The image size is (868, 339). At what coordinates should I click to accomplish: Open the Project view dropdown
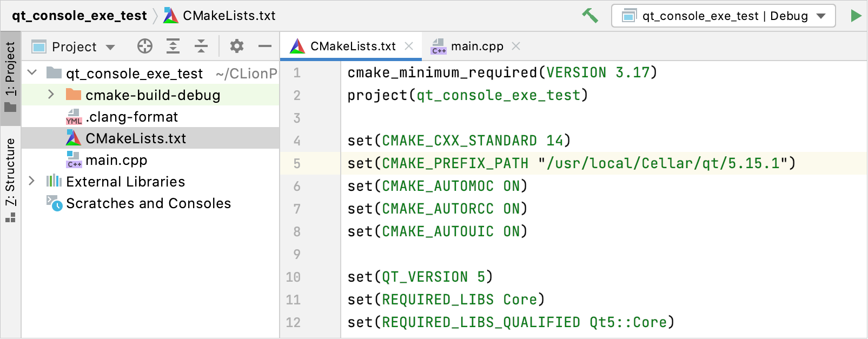tap(74, 47)
